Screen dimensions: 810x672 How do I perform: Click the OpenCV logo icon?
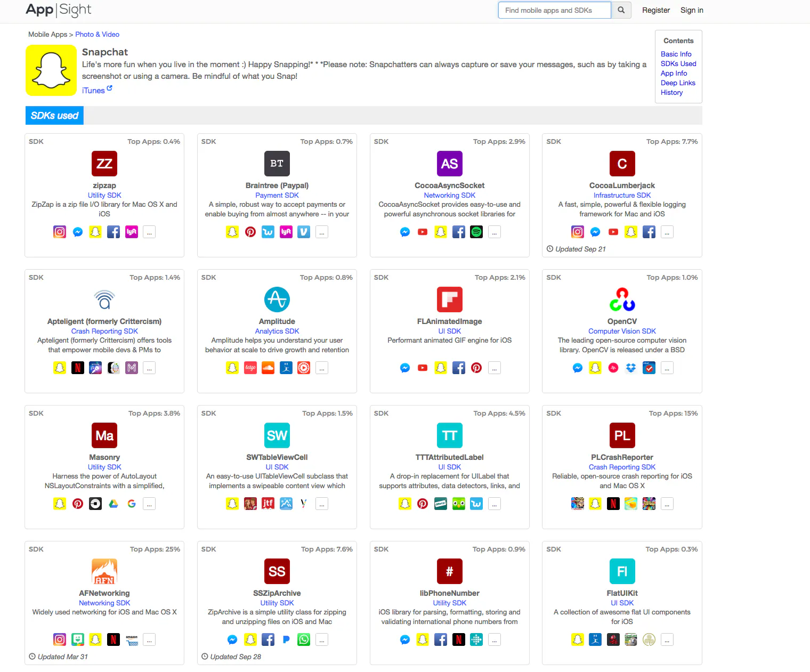click(622, 299)
